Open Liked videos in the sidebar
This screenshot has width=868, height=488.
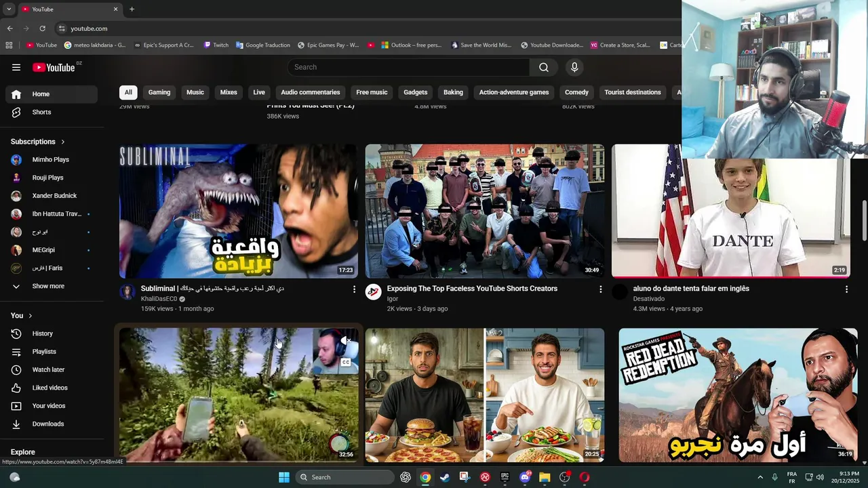pyautogui.click(x=52, y=388)
